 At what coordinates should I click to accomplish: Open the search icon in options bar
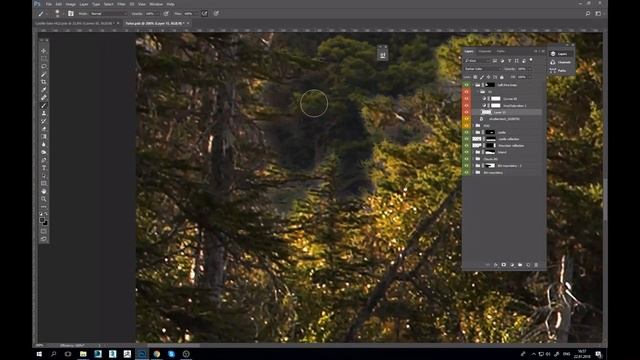588,13
